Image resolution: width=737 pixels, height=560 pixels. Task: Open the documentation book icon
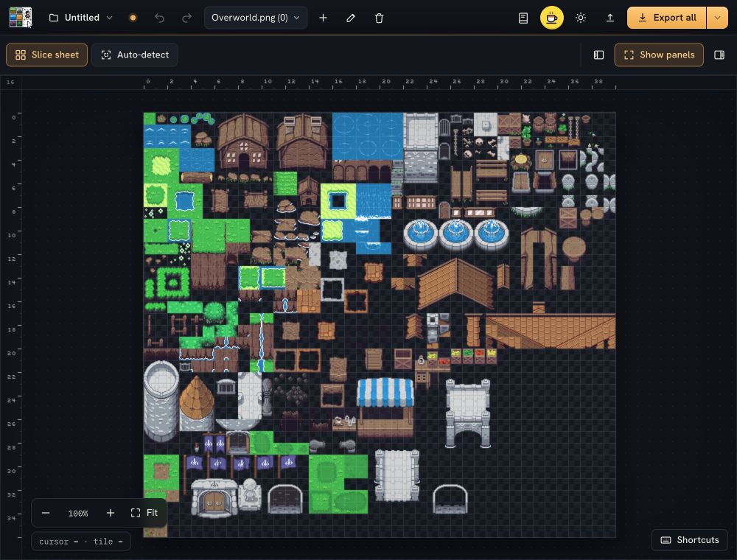(523, 18)
